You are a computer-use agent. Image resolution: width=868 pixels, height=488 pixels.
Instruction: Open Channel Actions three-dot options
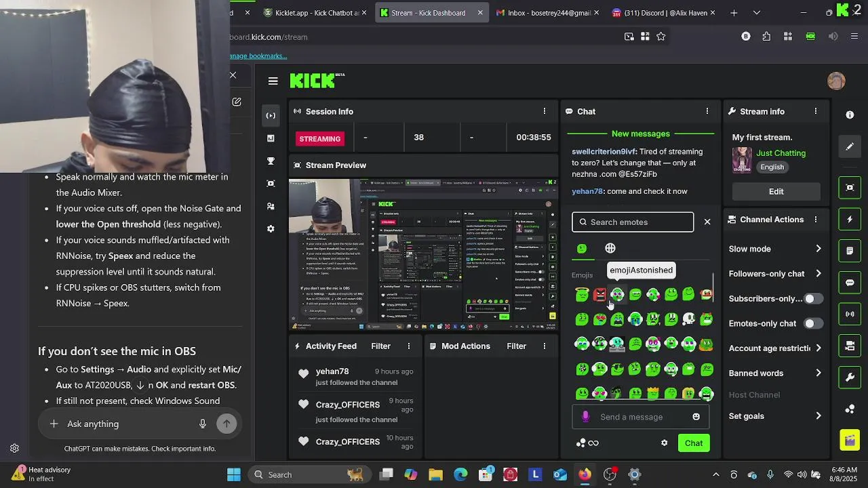click(x=815, y=220)
